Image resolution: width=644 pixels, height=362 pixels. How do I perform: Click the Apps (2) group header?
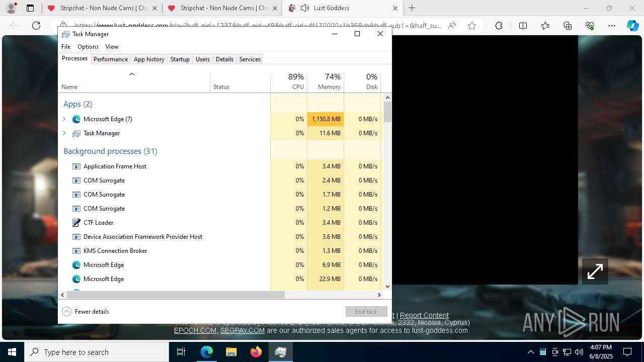coord(78,104)
